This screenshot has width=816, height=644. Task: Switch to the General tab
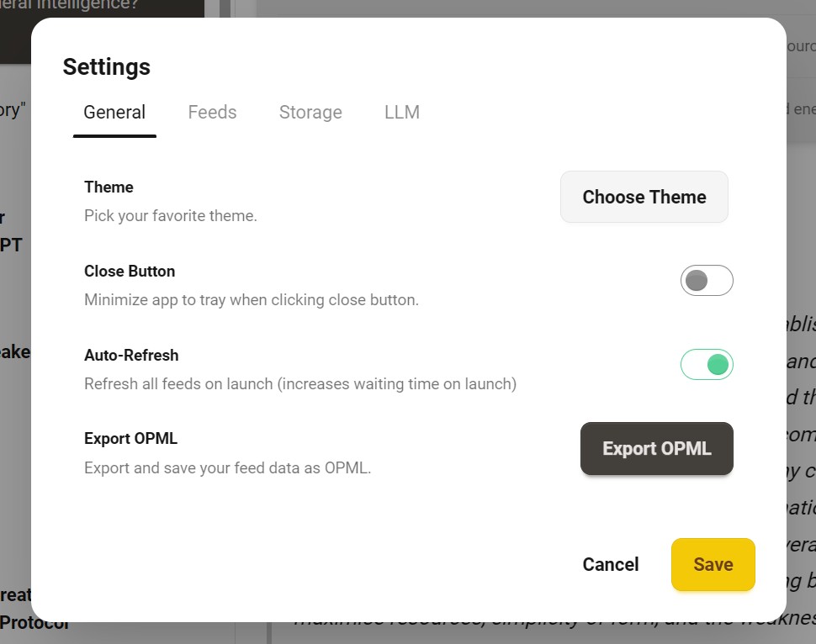(x=114, y=113)
